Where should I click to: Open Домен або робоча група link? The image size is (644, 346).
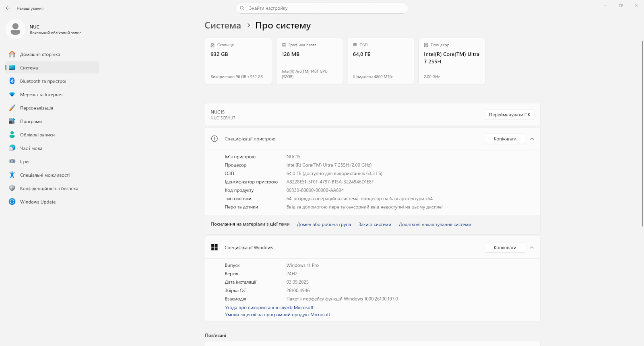coord(324,224)
